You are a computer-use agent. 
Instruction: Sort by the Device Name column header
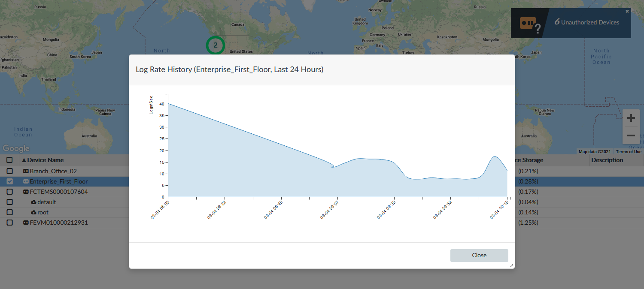(46, 160)
